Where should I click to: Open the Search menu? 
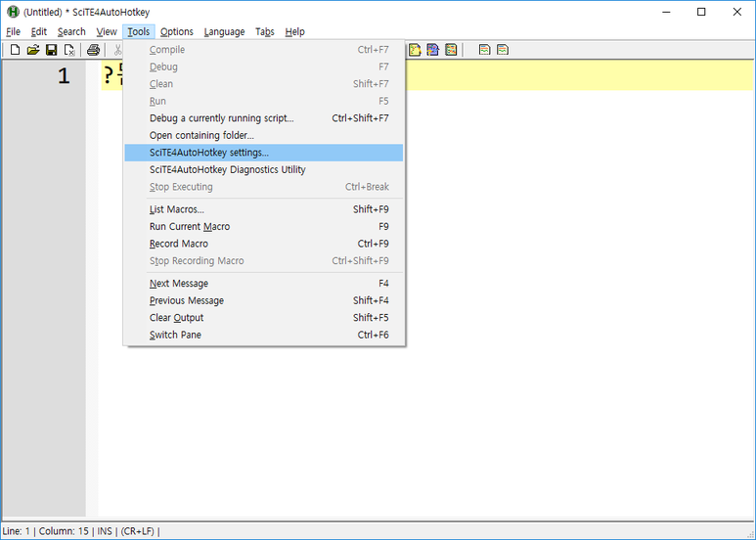click(x=71, y=32)
